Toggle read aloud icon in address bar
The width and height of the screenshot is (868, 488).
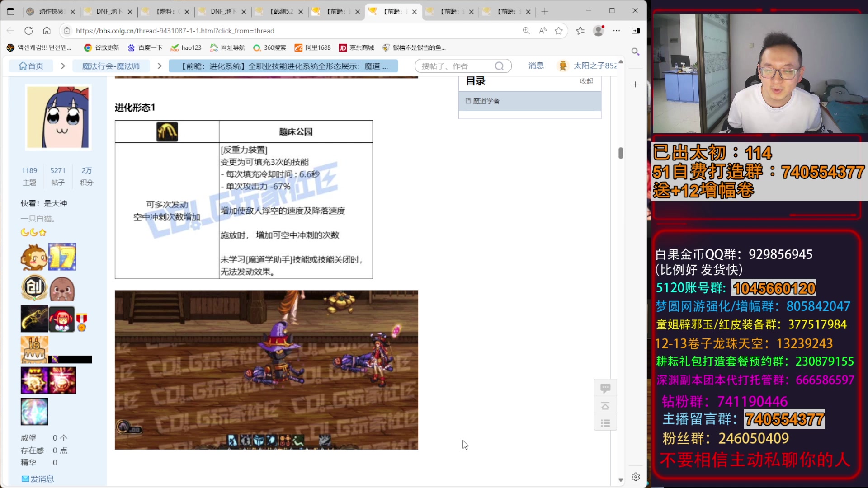pyautogui.click(x=542, y=31)
